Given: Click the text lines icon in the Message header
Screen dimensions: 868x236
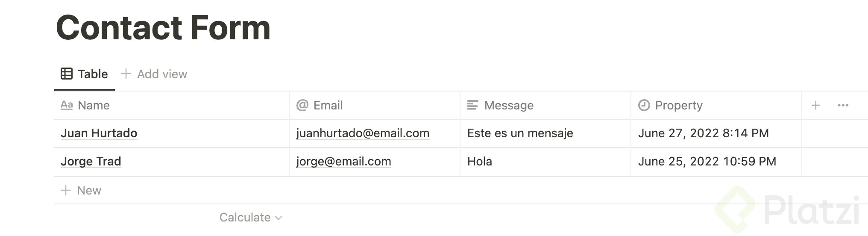Looking at the screenshot, I should pyautogui.click(x=472, y=105).
